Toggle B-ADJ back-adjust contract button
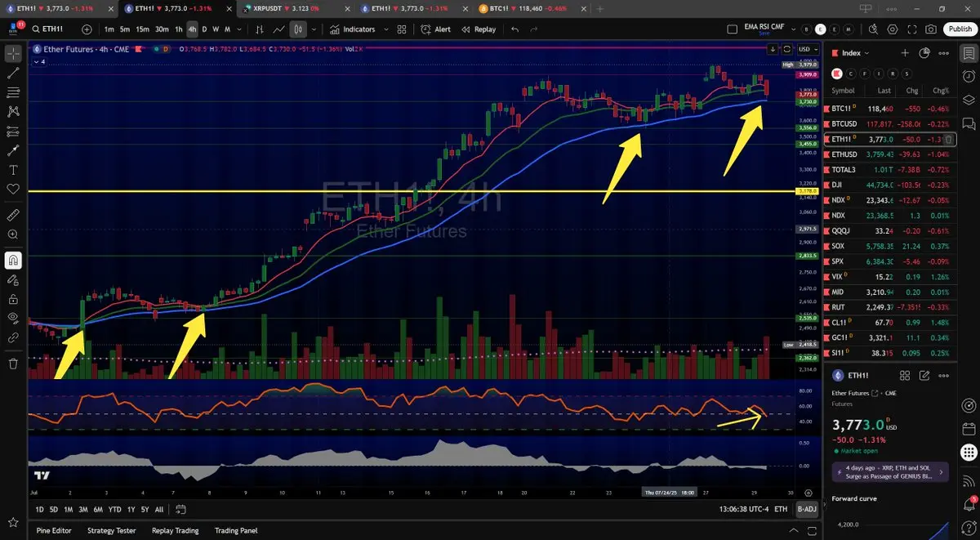The image size is (980, 540). (806, 509)
